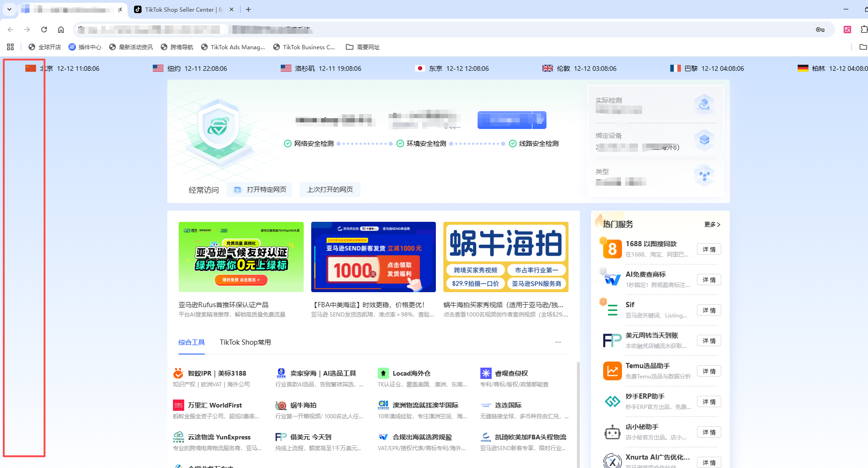Go back to the previous page
The image size is (868, 468).
click(10, 30)
